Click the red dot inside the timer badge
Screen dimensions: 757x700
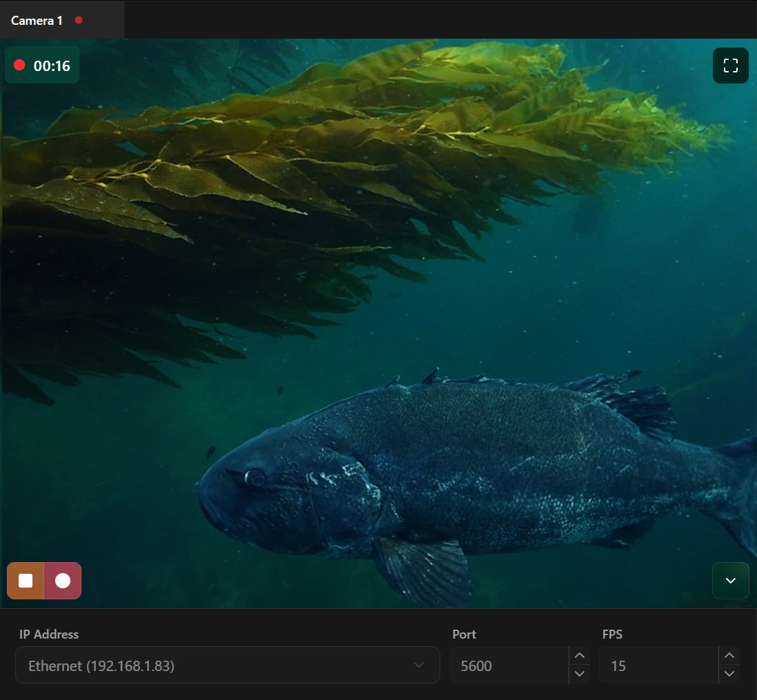pyautogui.click(x=19, y=66)
